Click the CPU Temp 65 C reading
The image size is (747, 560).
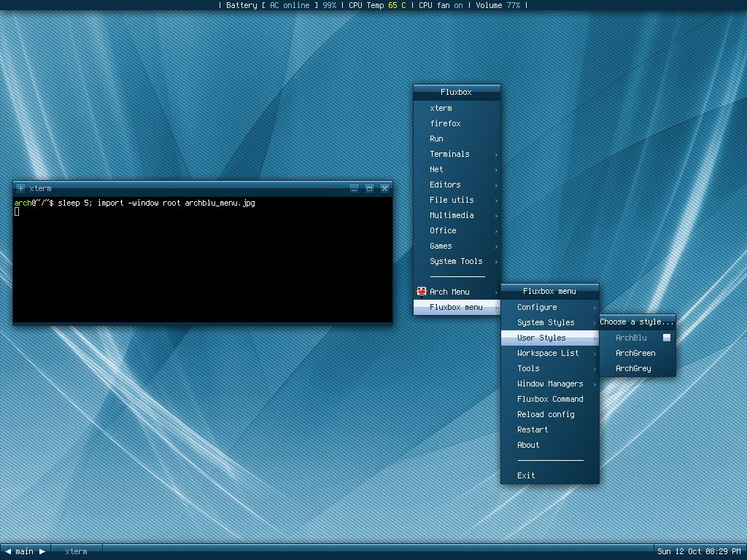(x=377, y=5)
